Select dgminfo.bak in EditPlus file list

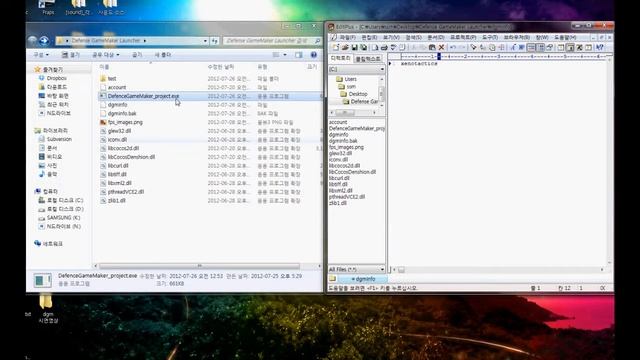tap(343, 141)
